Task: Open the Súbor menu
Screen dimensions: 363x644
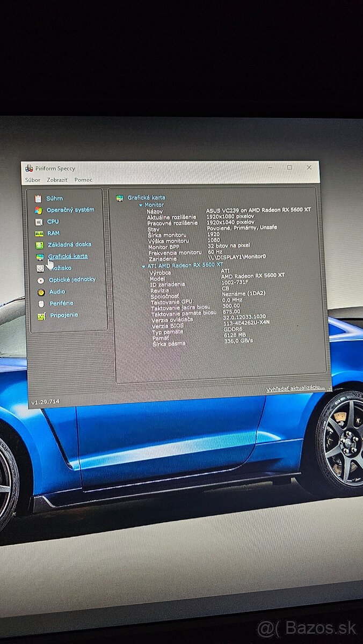Action: click(32, 180)
